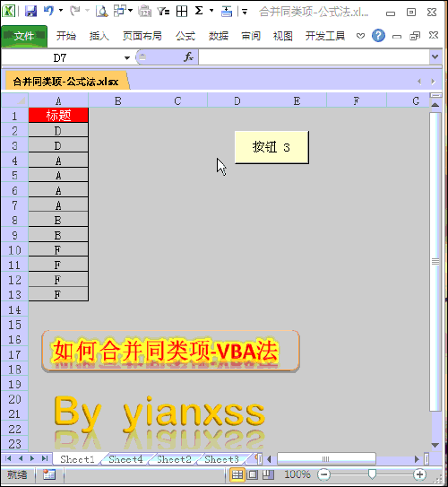Save the workbook with the floppy icon

30,11
